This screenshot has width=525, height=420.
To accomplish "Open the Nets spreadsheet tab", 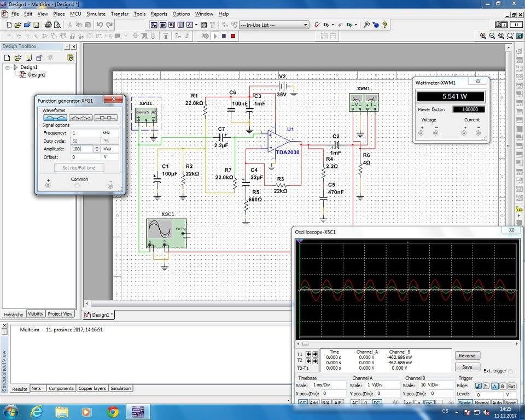I will point(36,388).
